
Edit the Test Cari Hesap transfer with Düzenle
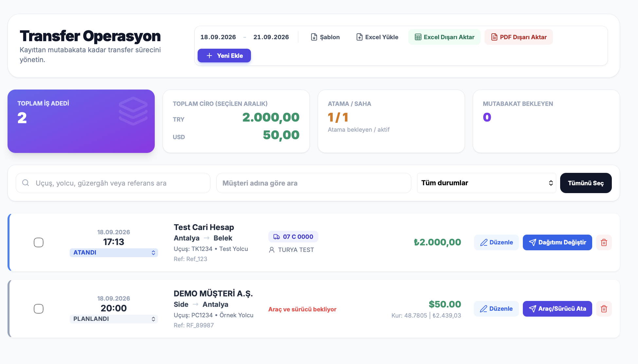coord(496,242)
